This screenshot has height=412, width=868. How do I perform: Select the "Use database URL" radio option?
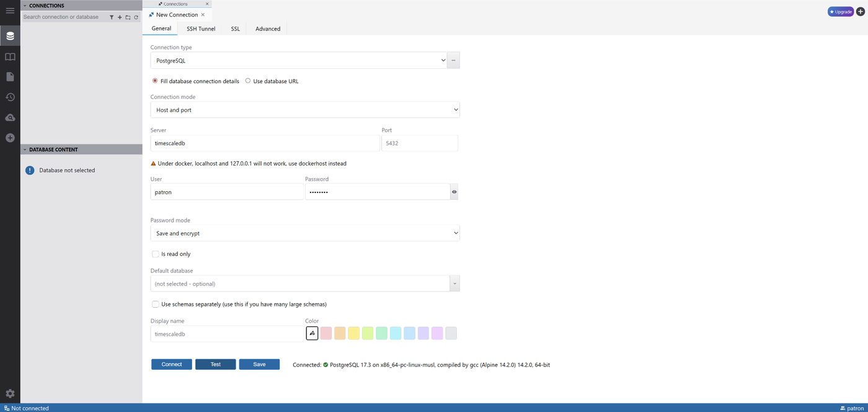point(248,81)
